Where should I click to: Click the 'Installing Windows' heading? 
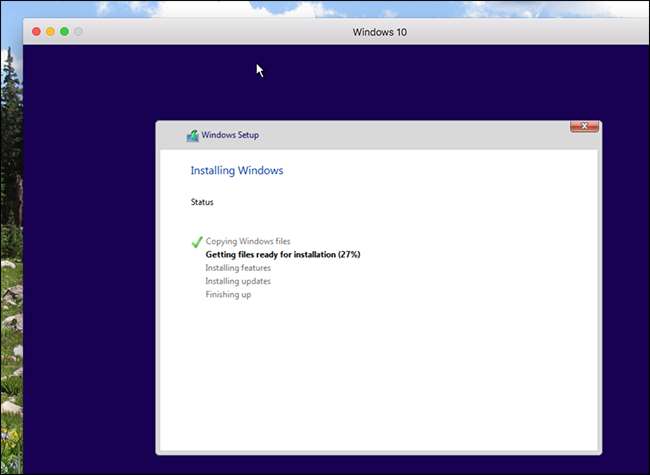[x=237, y=170]
